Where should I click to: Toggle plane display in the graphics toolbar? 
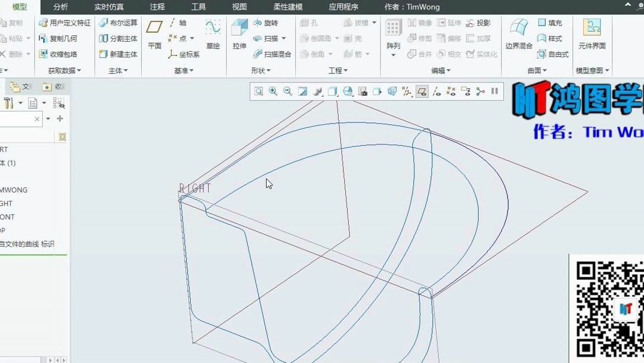(422, 91)
